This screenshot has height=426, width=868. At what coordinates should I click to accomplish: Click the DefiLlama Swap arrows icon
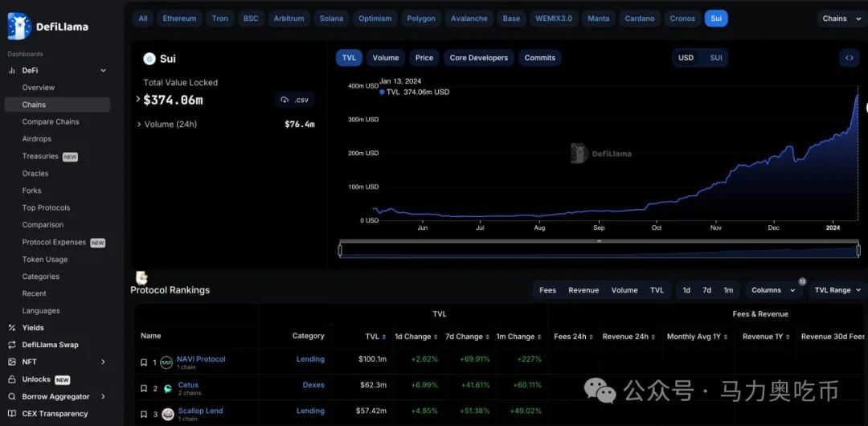(11, 345)
